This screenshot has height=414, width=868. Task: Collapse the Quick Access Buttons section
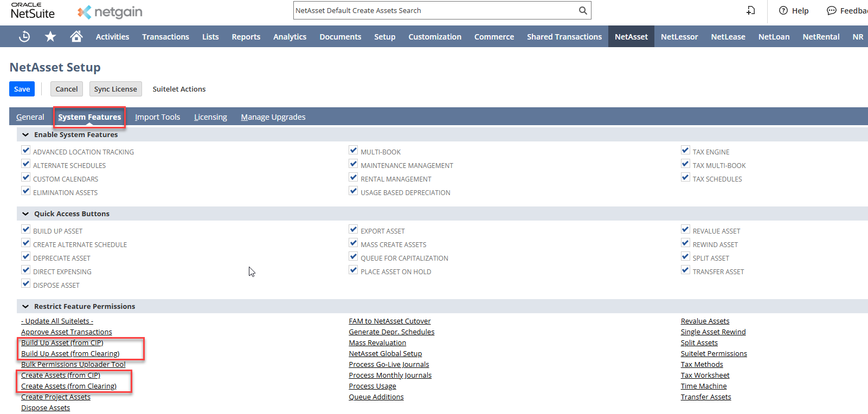click(25, 214)
